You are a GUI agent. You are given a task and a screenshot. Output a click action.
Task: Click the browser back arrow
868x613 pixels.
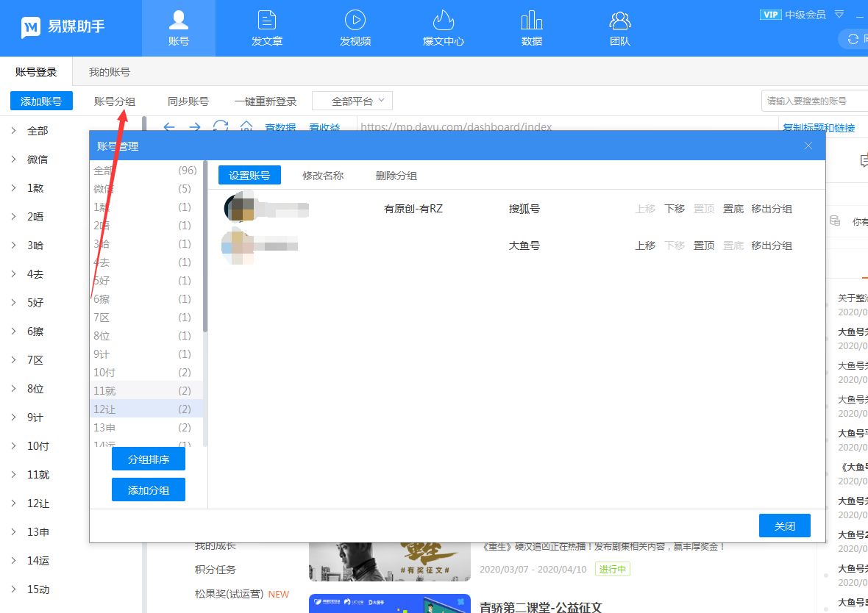coord(169,127)
